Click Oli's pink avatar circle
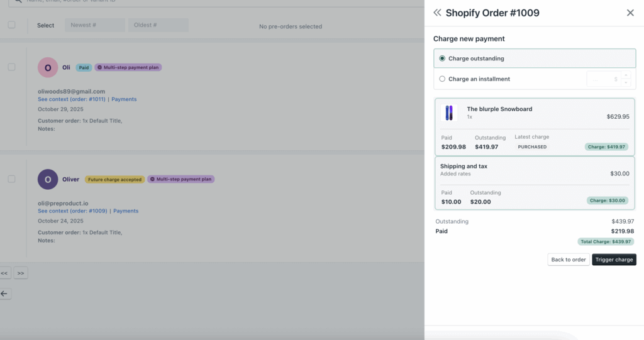The height and width of the screenshot is (340, 644). click(48, 67)
